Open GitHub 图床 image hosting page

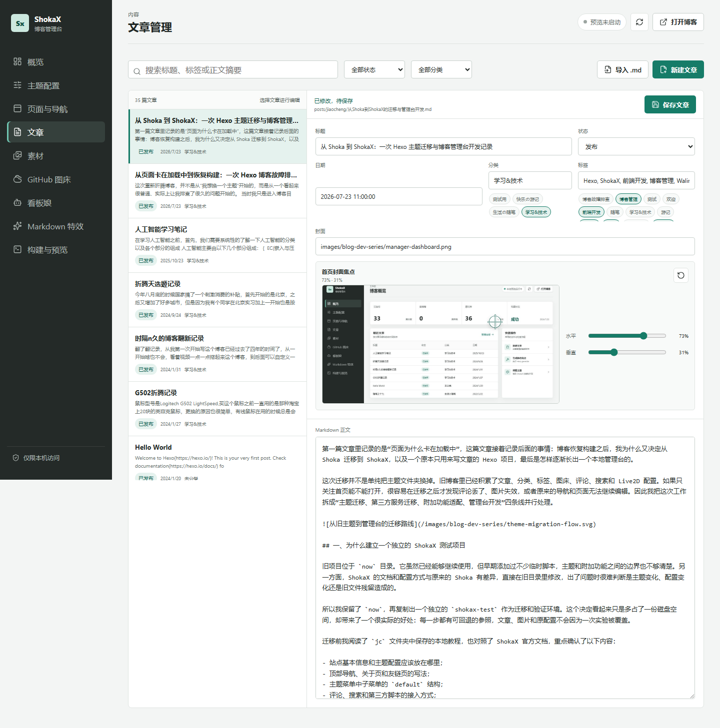tap(56, 179)
